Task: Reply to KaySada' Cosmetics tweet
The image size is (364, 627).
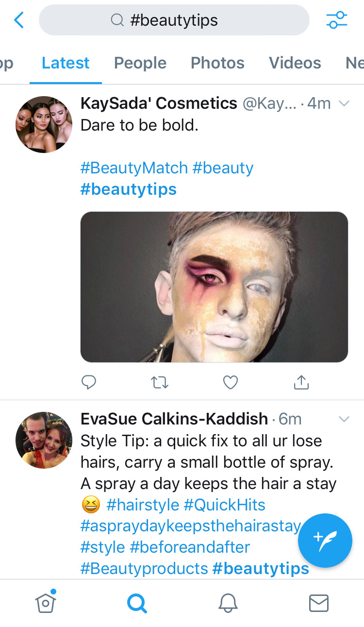Action: tap(88, 382)
